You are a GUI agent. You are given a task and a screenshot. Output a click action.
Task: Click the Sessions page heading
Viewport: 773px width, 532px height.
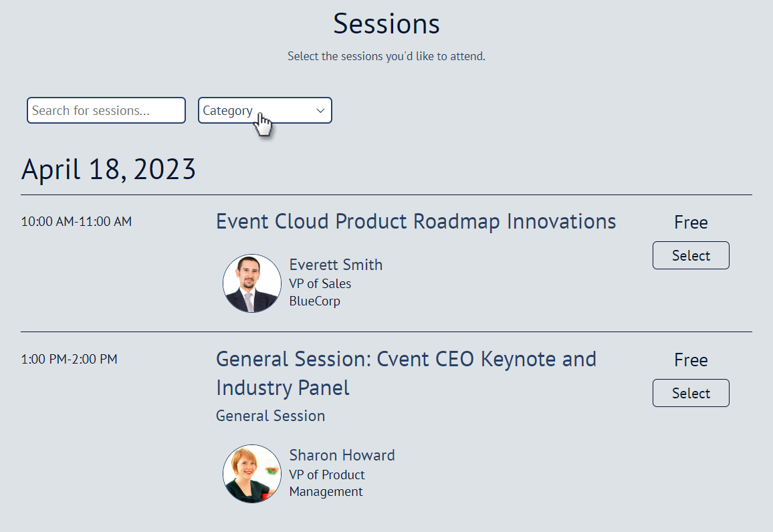pyautogui.click(x=386, y=23)
